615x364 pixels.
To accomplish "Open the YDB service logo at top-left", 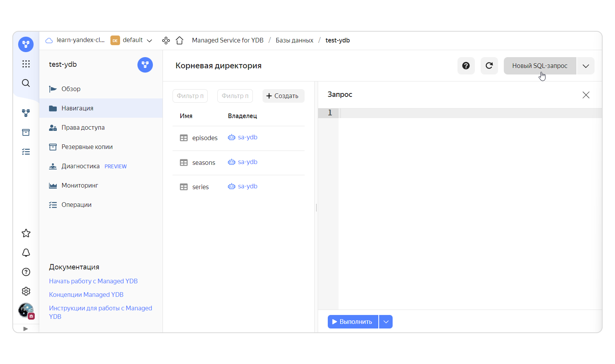I will tap(26, 44).
